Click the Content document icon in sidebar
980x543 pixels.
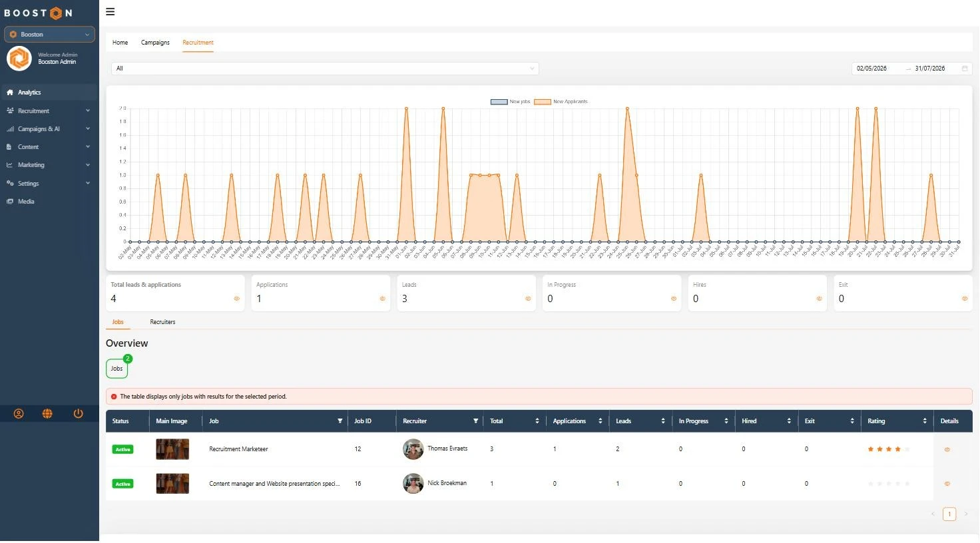point(9,147)
